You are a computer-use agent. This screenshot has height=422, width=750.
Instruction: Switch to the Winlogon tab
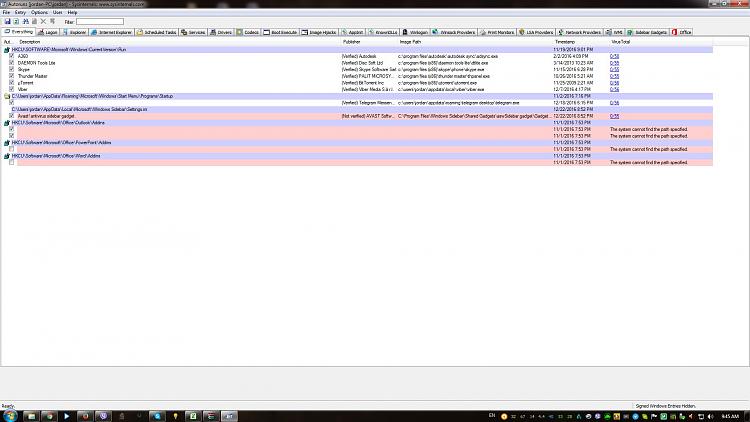[415, 32]
